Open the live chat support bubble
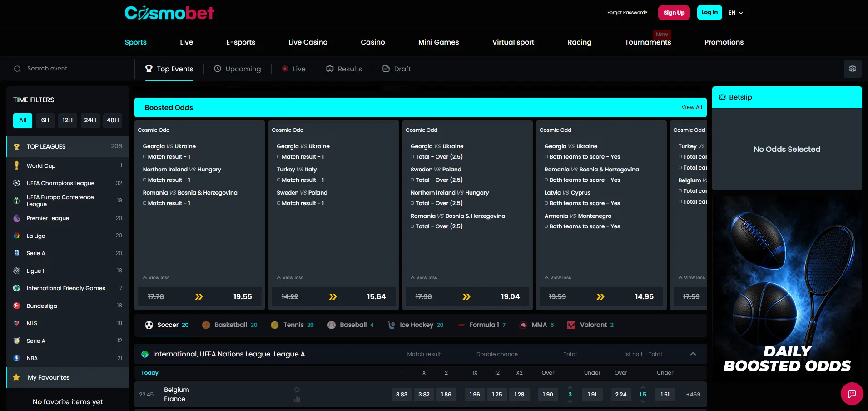 (852, 393)
